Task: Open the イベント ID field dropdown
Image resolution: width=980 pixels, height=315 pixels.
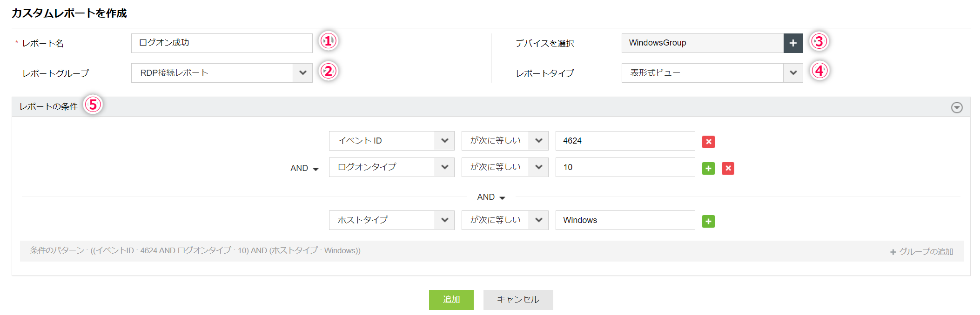Action: (444, 141)
